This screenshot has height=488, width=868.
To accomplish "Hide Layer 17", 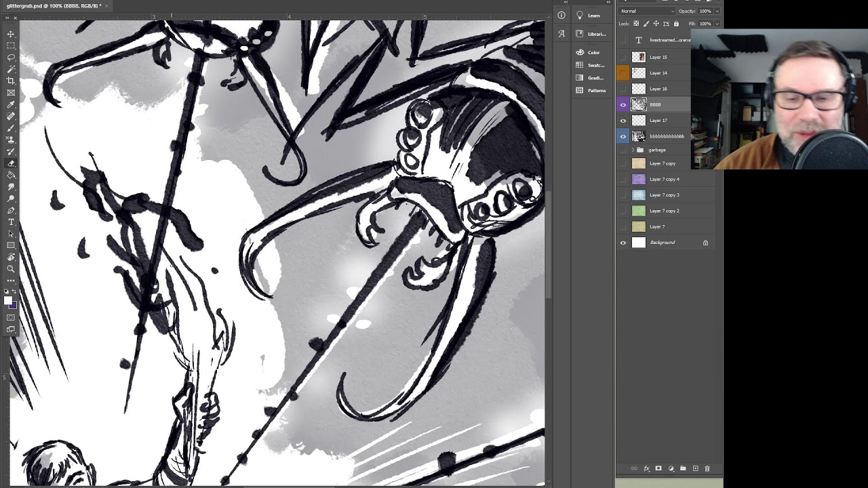I will coord(623,121).
